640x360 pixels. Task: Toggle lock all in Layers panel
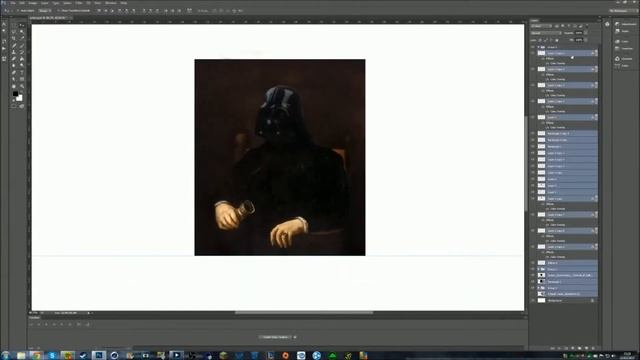(557, 40)
